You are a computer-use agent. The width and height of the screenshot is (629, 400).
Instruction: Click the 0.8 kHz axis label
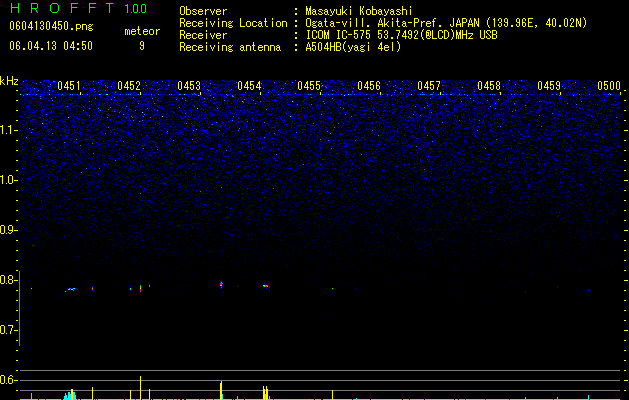8,280
